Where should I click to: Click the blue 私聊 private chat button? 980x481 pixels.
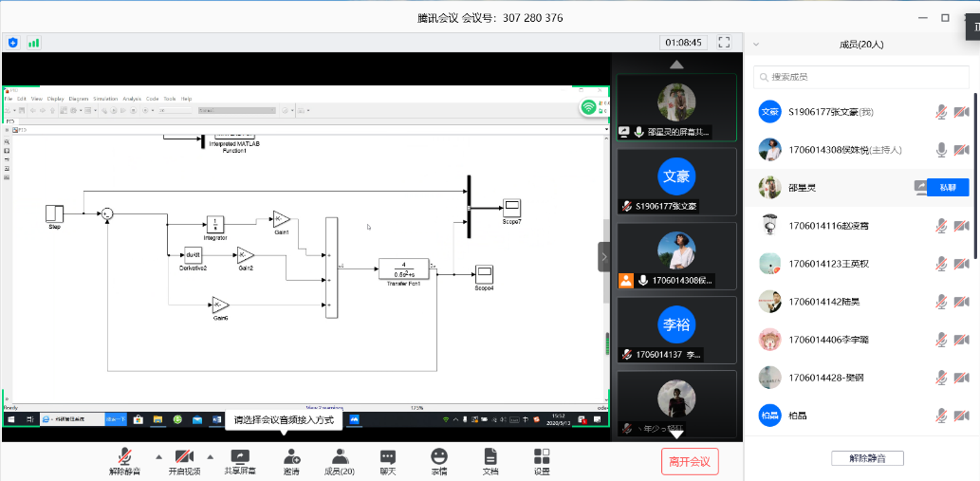pyautogui.click(x=949, y=188)
